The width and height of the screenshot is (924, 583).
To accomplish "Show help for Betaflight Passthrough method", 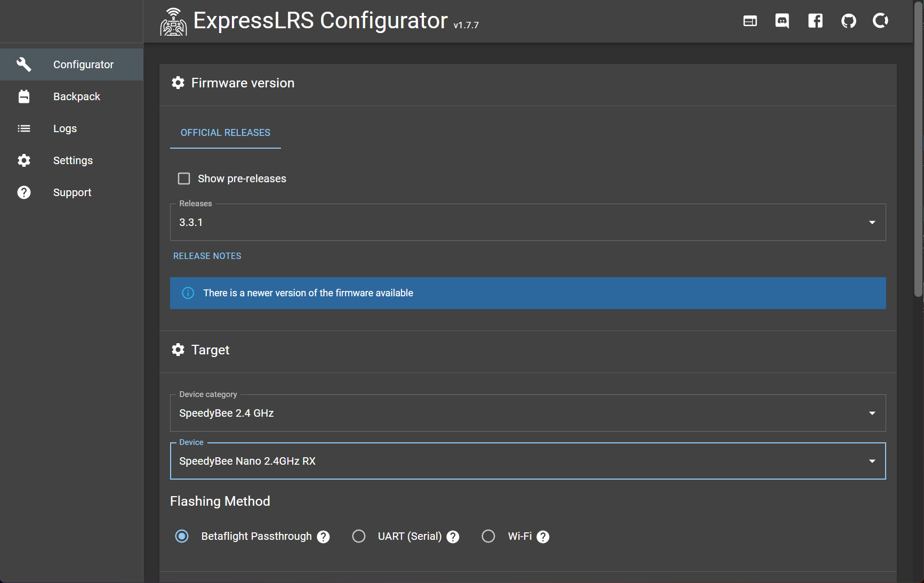I will tap(323, 537).
